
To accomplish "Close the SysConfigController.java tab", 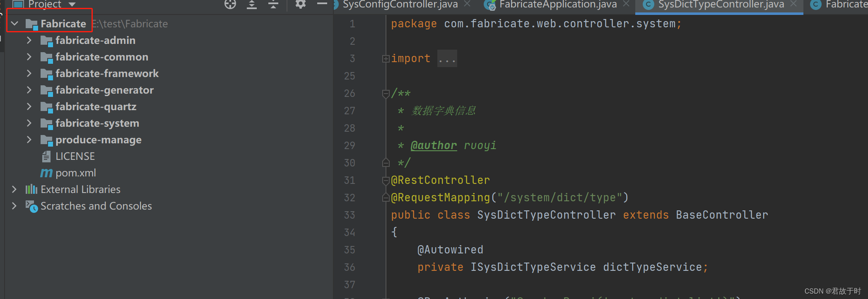I will pos(467,4).
